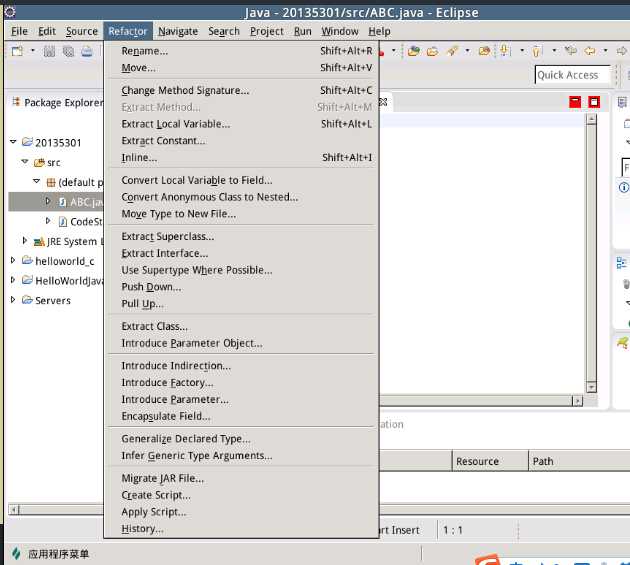Click the blue info icon on right panel
This screenshot has height=565, width=630.
click(x=624, y=187)
